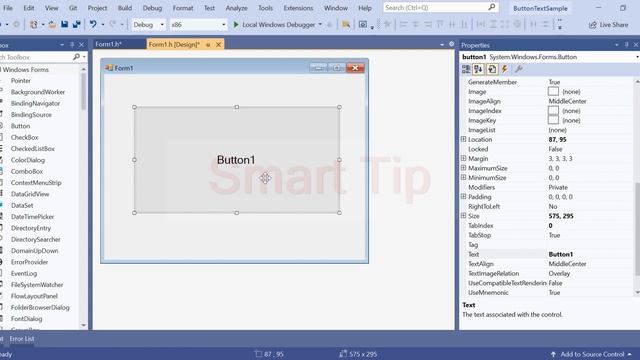The width and height of the screenshot is (640, 360).
Task: Select Pointer in the Toolbox
Action: coord(21,81)
